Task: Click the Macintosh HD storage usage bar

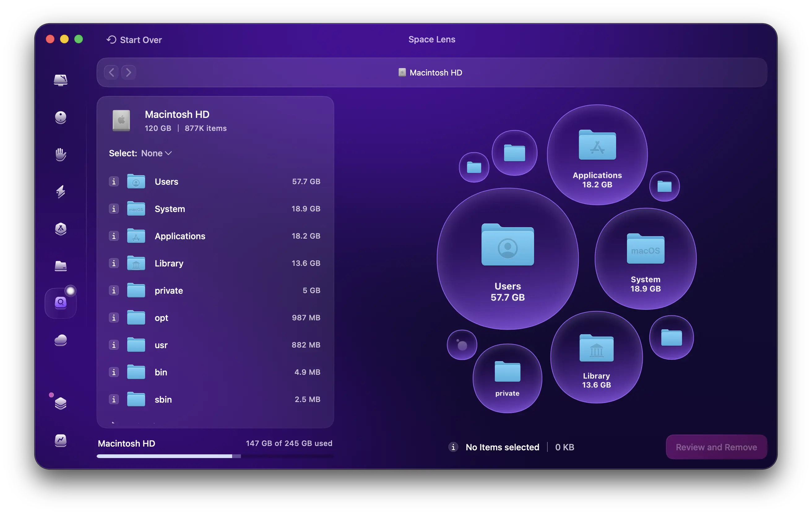Action: [x=215, y=456]
